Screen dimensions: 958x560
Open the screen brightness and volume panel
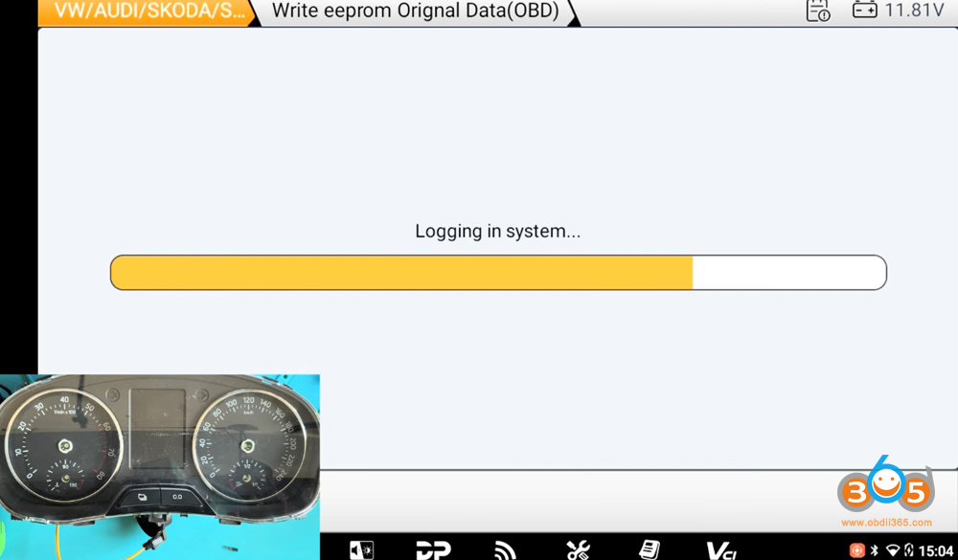click(362, 550)
